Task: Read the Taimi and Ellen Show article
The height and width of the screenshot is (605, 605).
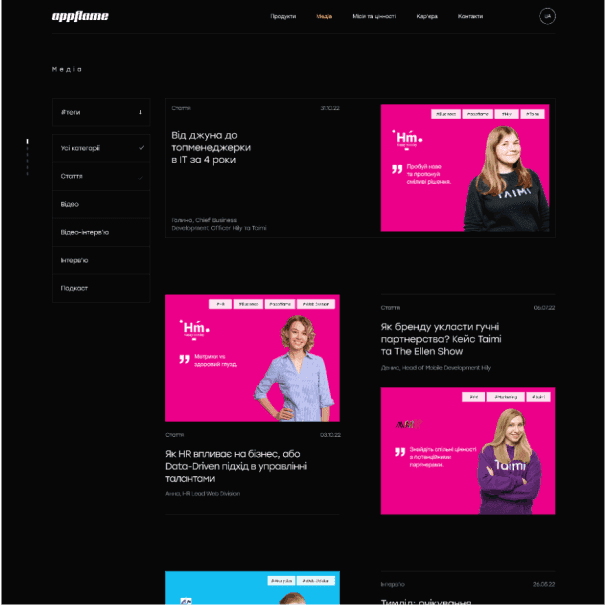Action: point(440,339)
